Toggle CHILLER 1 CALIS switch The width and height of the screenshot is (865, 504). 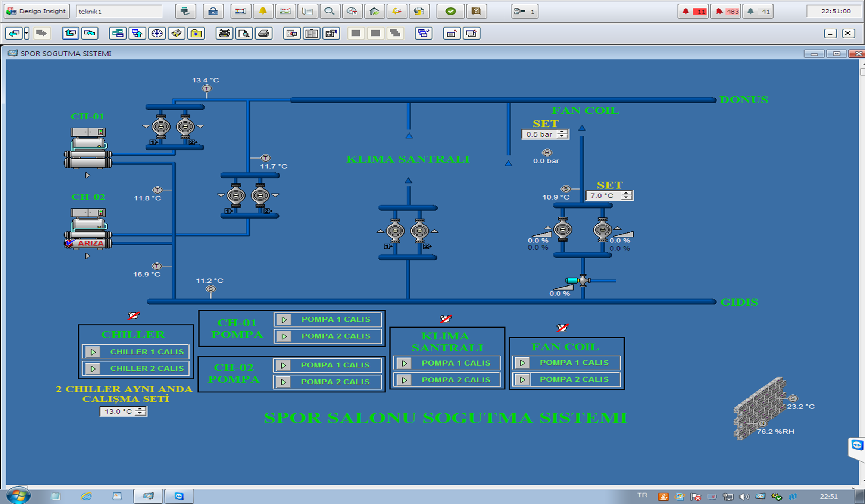93,352
